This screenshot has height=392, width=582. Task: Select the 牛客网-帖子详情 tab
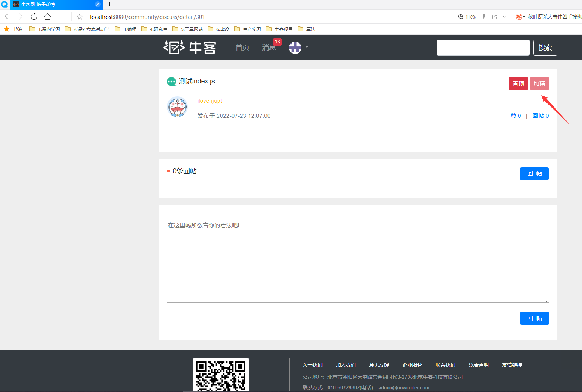click(56, 5)
